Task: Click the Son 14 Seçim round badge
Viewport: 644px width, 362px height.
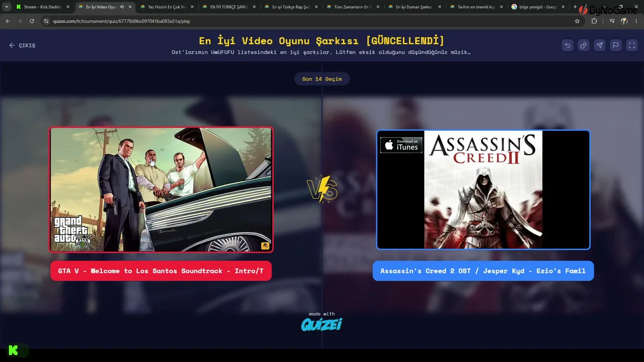Action: coord(322,79)
